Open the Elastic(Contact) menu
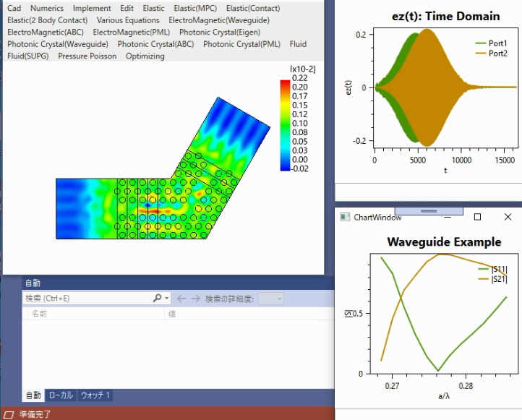 (x=253, y=8)
